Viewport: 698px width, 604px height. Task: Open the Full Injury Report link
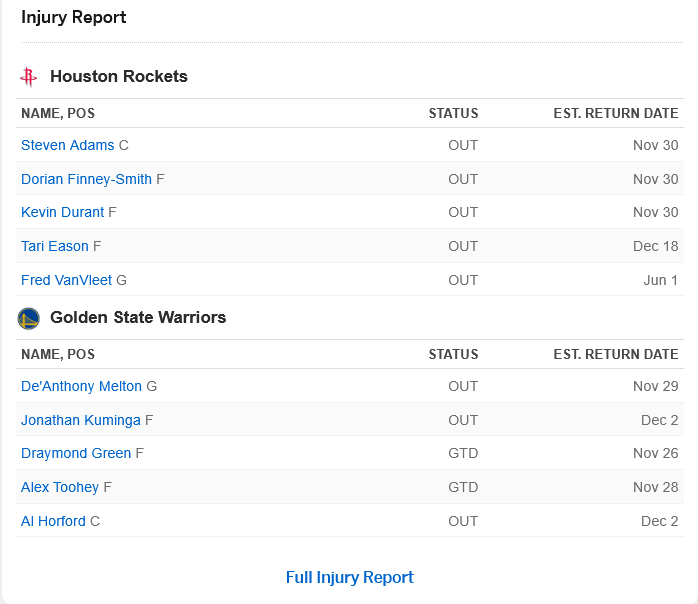(350, 577)
